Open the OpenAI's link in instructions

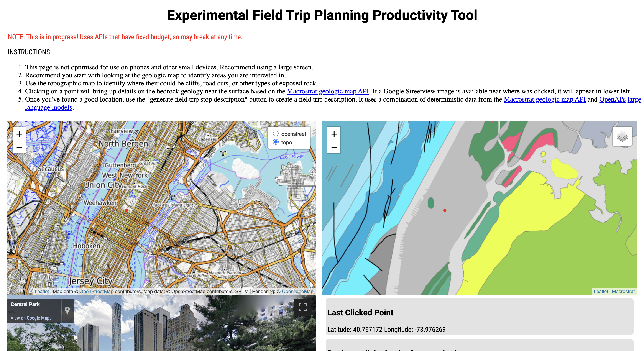pyautogui.click(x=612, y=100)
